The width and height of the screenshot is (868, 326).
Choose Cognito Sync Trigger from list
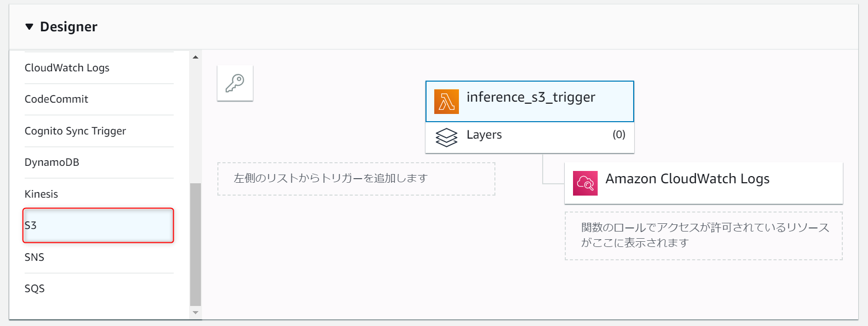pyautogui.click(x=75, y=131)
